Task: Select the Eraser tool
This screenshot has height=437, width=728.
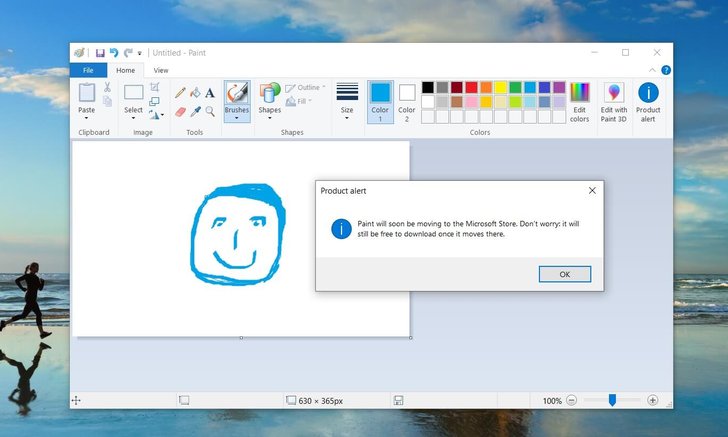Action: pyautogui.click(x=180, y=111)
